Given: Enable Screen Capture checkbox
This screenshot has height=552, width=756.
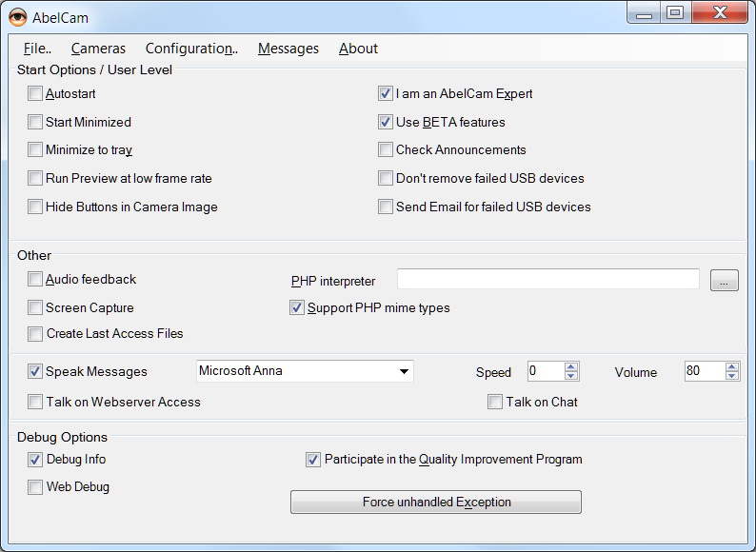Looking at the screenshot, I should (35, 308).
